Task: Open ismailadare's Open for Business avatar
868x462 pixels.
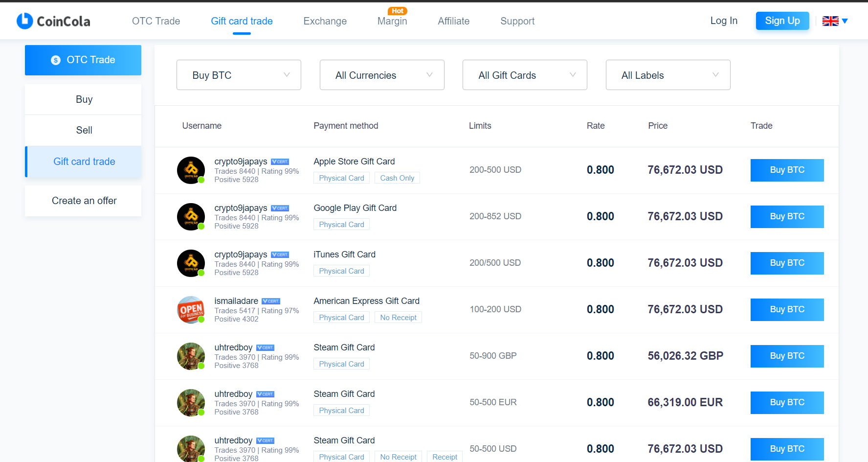Action: tap(191, 310)
